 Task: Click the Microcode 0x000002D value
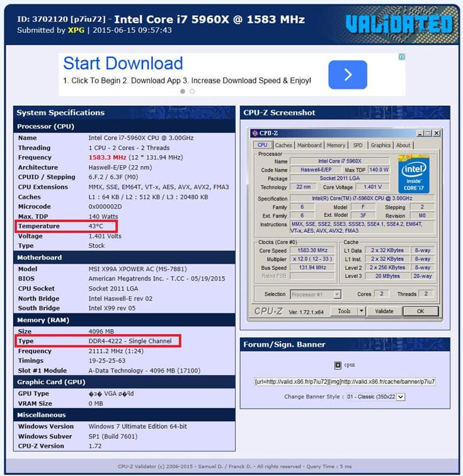[105, 206]
